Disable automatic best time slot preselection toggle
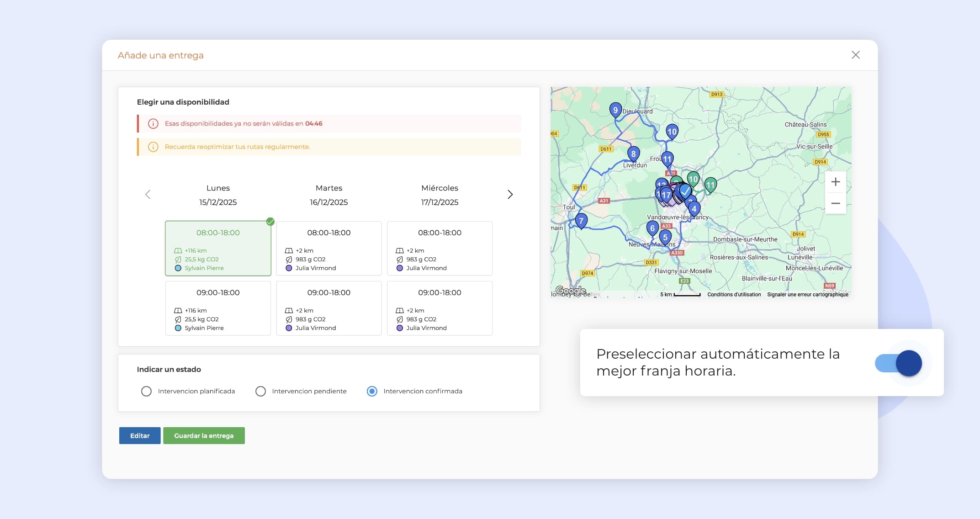The height and width of the screenshot is (519, 980). pyautogui.click(x=898, y=363)
